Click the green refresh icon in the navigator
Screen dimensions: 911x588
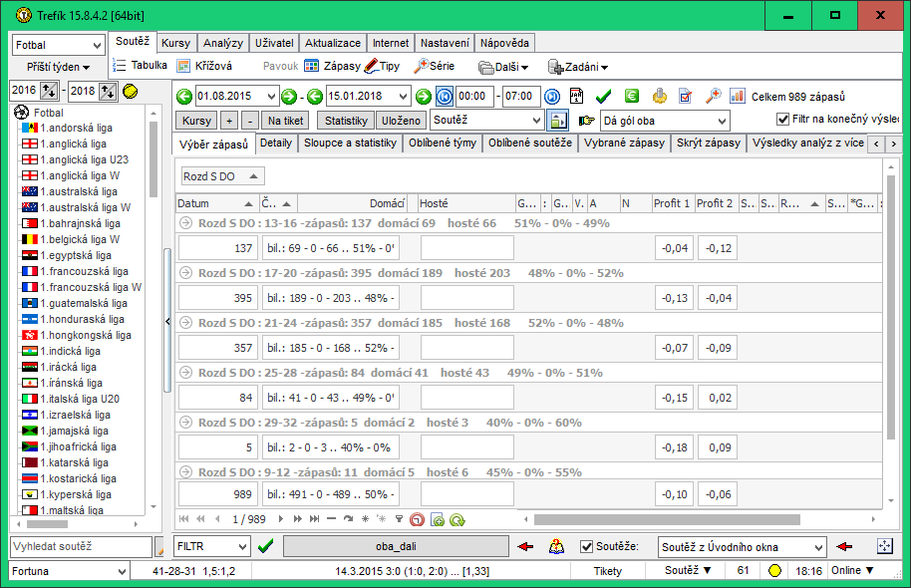tap(457, 519)
